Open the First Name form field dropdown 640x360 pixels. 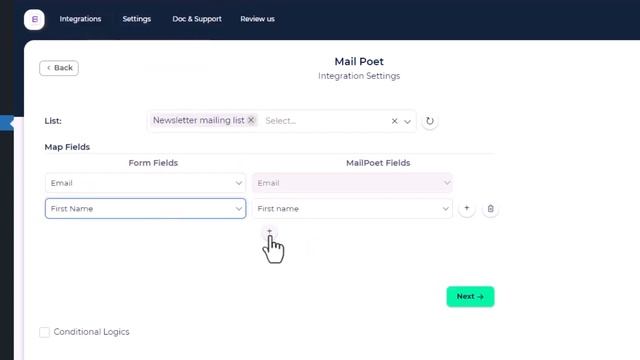coord(146,209)
